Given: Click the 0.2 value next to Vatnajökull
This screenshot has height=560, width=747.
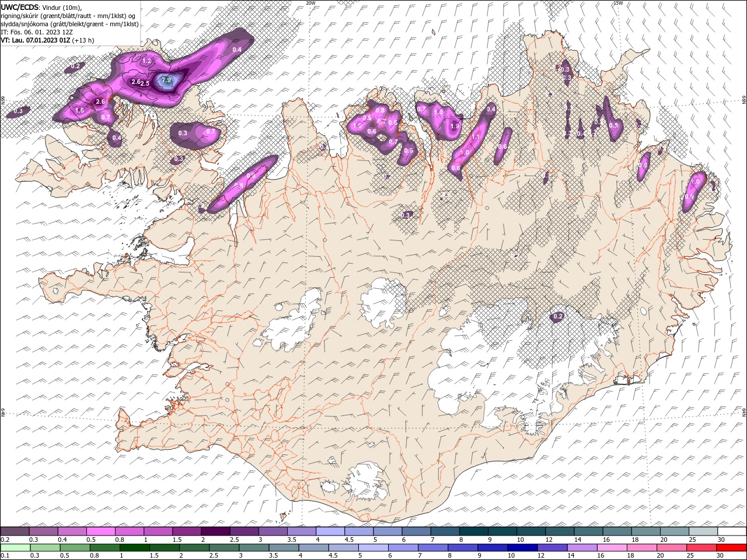Looking at the screenshot, I should 558,316.
